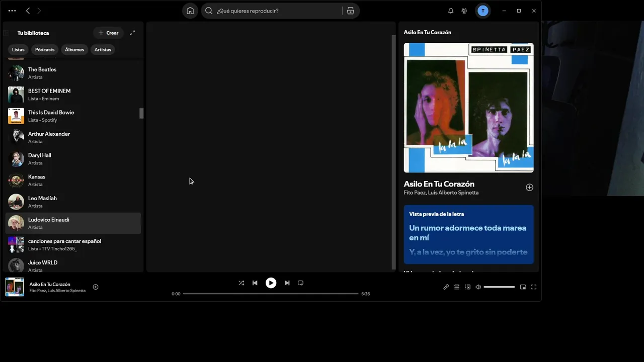Open the notifications bell
The height and width of the screenshot is (362, 644).
[451, 11]
